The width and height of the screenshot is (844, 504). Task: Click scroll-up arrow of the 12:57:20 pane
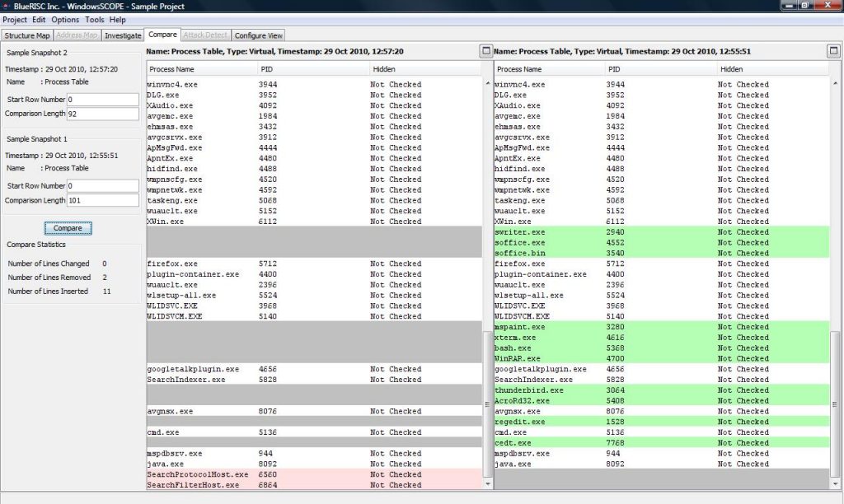(488, 83)
